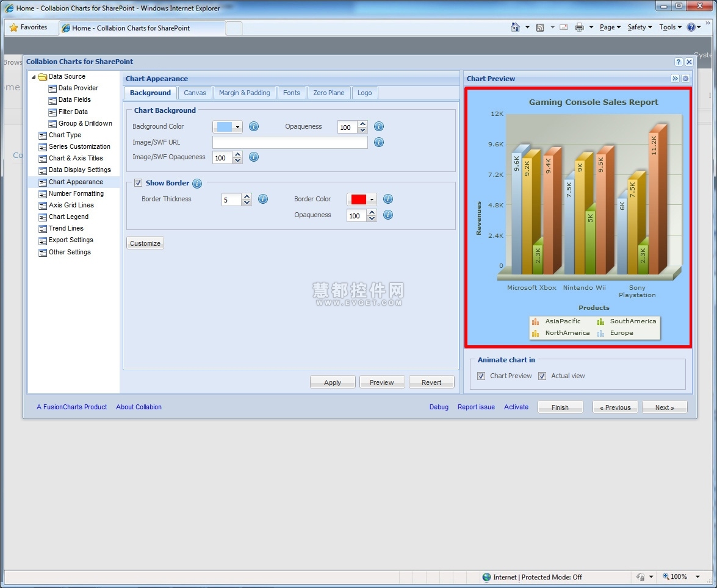The image size is (717, 588).
Task: Increase background Opaqueness stepper value
Action: pyautogui.click(x=362, y=124)
